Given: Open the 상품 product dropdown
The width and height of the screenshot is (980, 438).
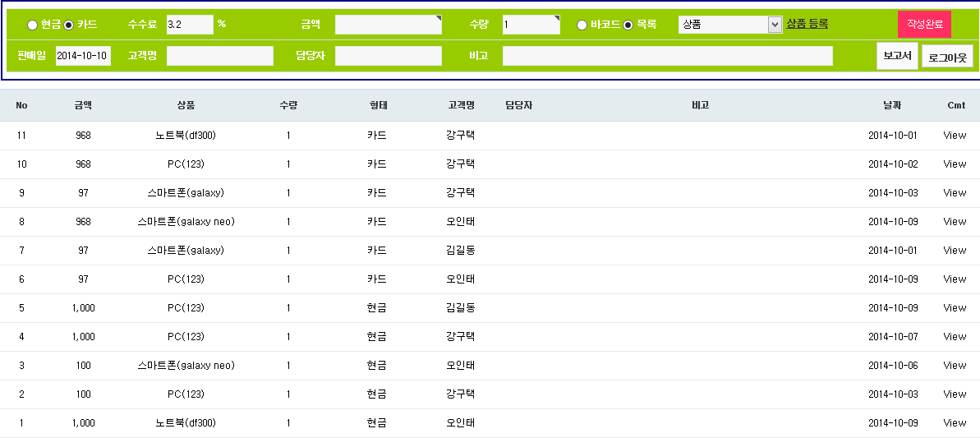Looking at the screenshot, I should pos(729,25).
